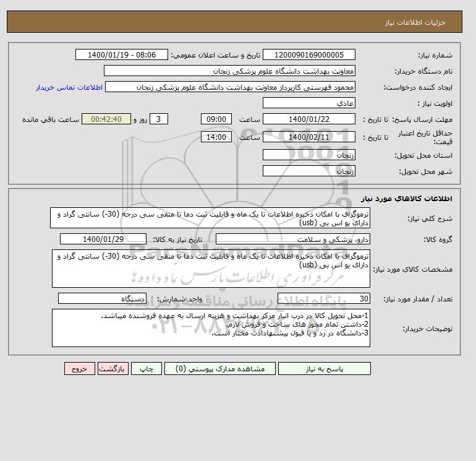
Task: Click the استان محل تحویل label
Action: [x=423, y=155]
